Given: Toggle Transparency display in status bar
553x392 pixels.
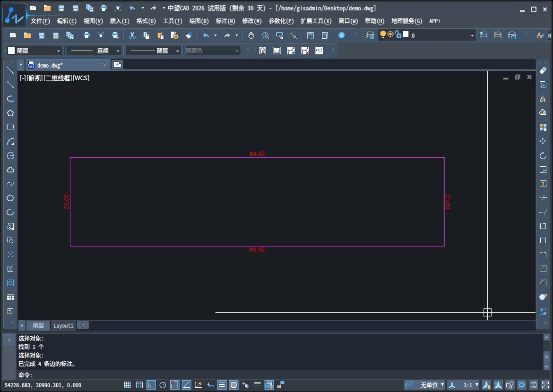Looking at the screenshot, I should 233,385.
